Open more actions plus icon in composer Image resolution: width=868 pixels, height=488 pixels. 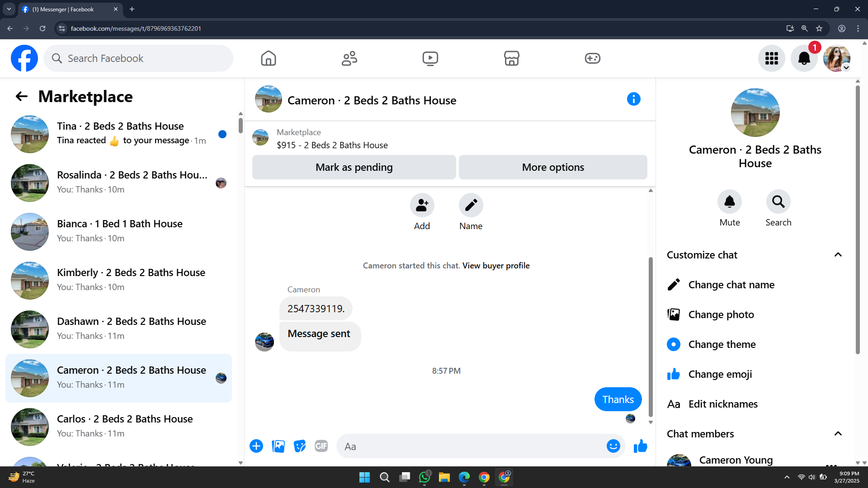tap(256, 446)
